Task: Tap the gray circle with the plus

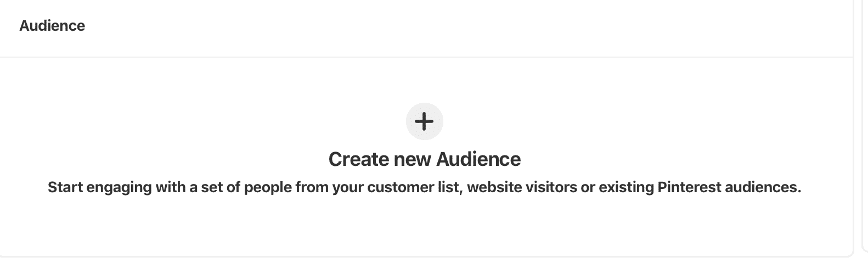Action: click(x=424, y=121)
